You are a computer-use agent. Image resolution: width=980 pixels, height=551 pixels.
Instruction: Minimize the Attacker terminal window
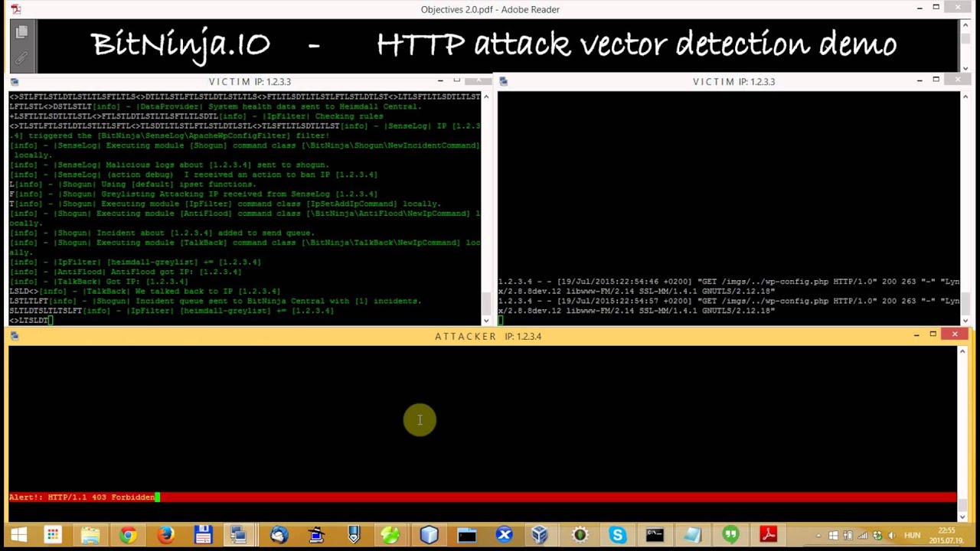(x=916, y=334)
